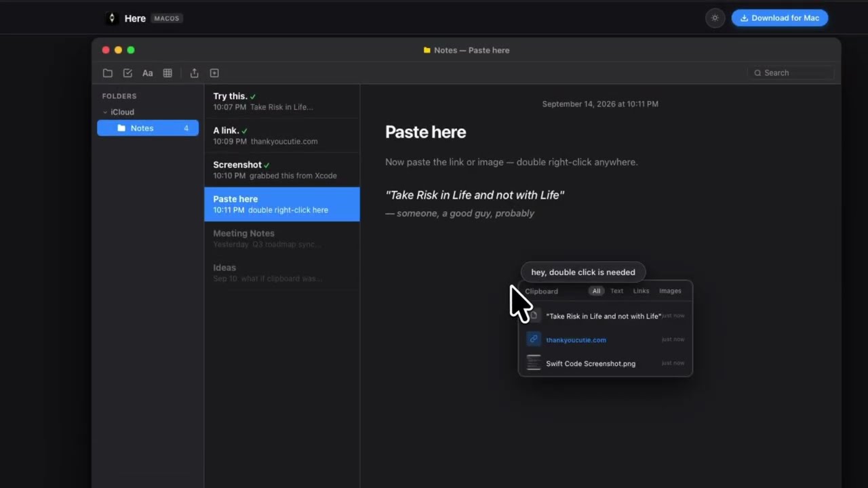Show only Images in clipboard

click(x=670, y=291)
